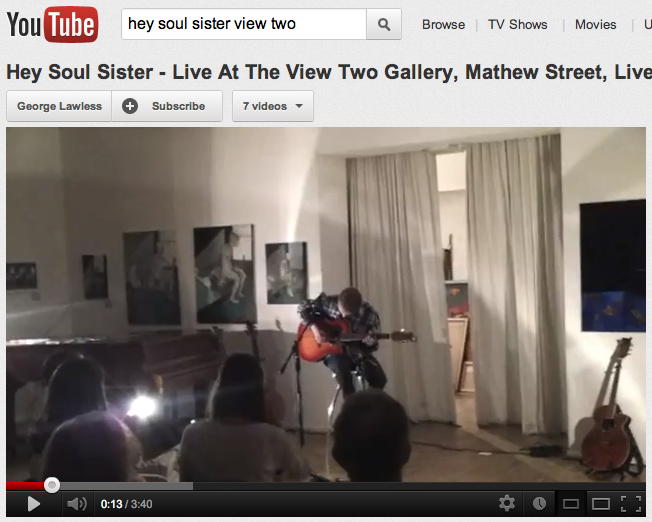Subscribe to George Lawless channel

point(167,106)
